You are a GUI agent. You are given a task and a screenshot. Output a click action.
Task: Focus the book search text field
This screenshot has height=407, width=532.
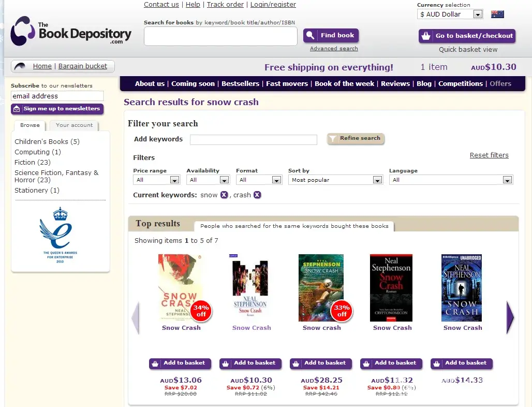[220, 36]
